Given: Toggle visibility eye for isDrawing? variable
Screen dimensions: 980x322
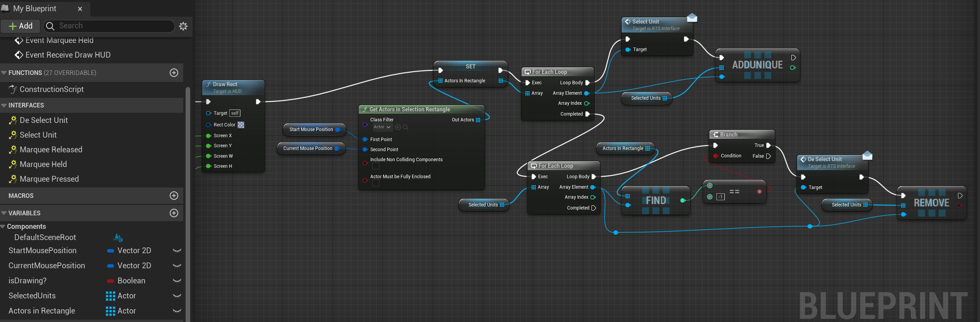Looking at the screenshot, I should [177, 281].
